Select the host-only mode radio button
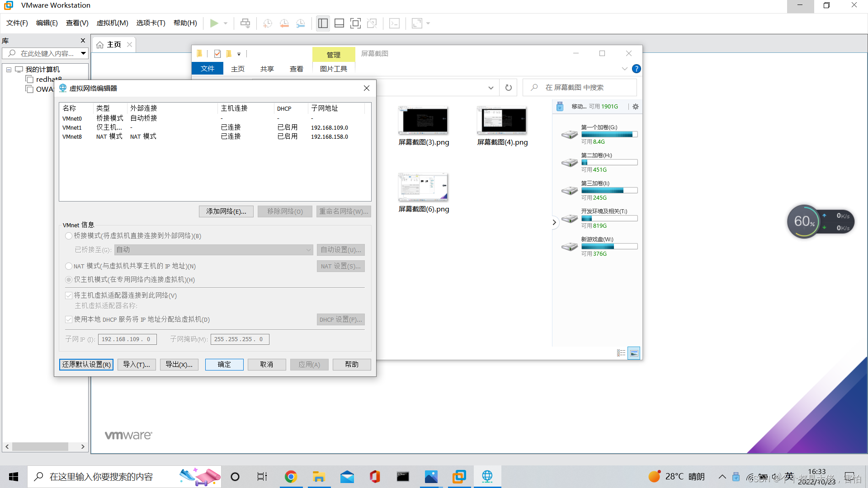868x488 pixels. 69,280
